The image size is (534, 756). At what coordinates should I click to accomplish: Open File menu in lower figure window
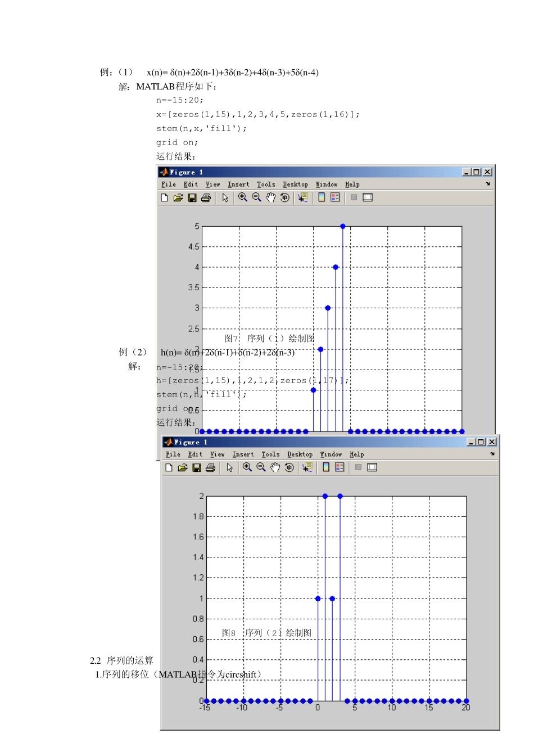[x=173, y=454]
